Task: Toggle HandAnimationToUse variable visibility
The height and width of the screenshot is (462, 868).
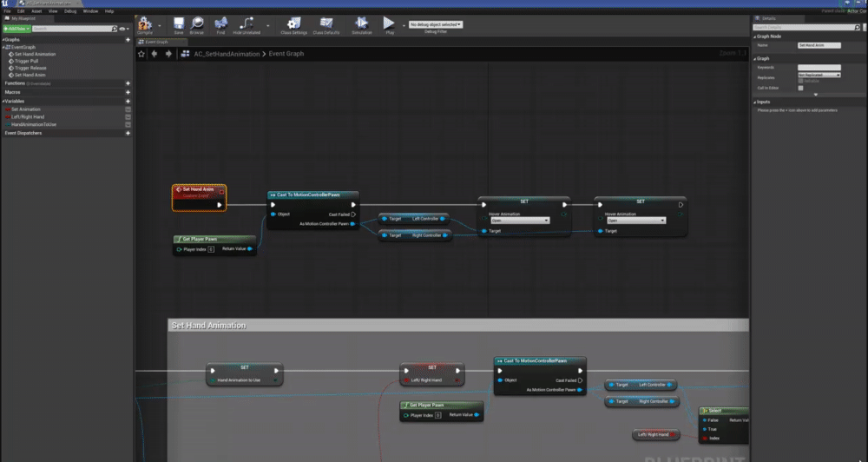Action: coord(128,124)
